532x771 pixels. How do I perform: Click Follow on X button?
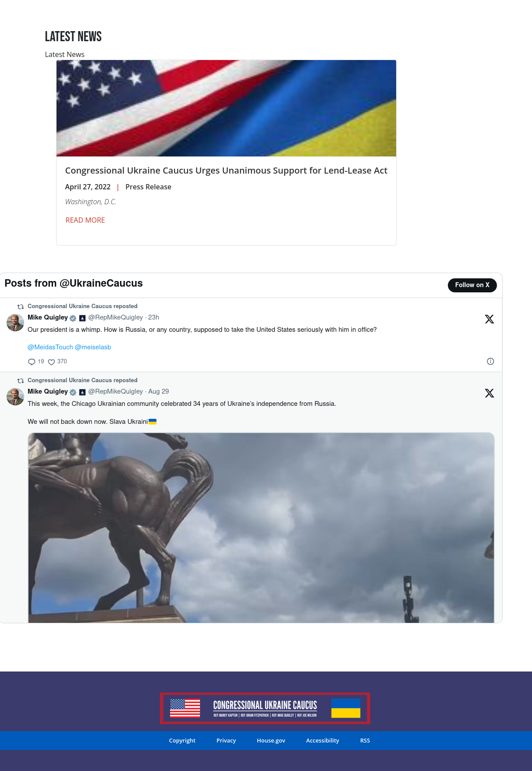coord(472,285)
